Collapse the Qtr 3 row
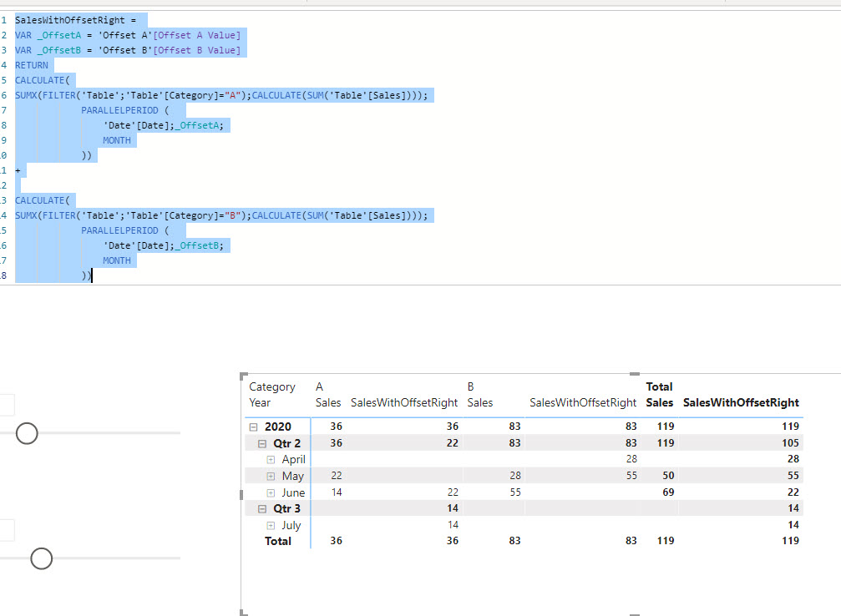Screen dimensions: 841x616 (262, 509)
